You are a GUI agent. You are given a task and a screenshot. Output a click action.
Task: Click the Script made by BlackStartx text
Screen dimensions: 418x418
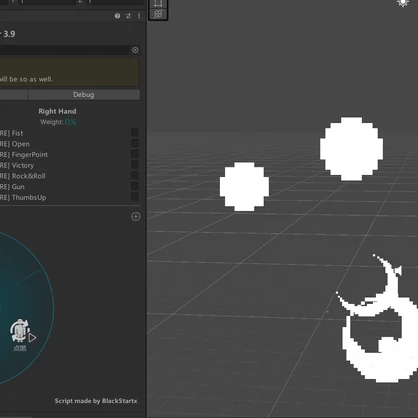tap(96, 401)
